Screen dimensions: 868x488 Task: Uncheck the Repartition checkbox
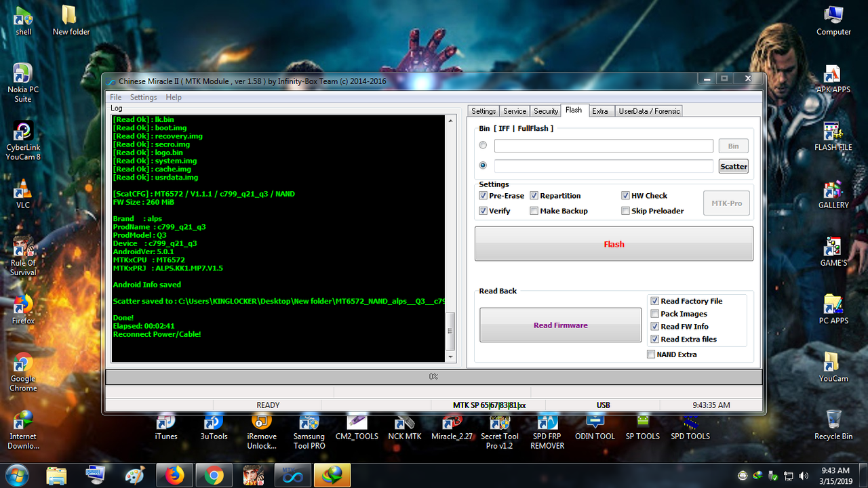534,196
